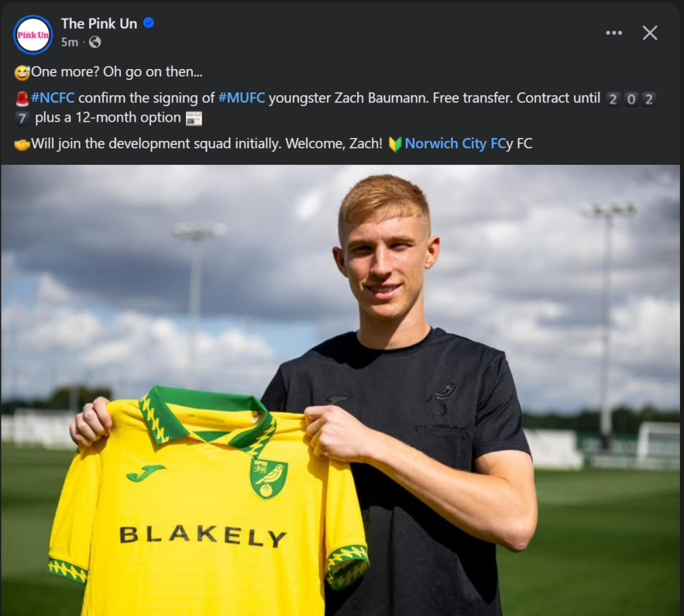Click the keycap 7 digit emoji
The height and width of the screenshot is (616, 684).
point(21,118)
